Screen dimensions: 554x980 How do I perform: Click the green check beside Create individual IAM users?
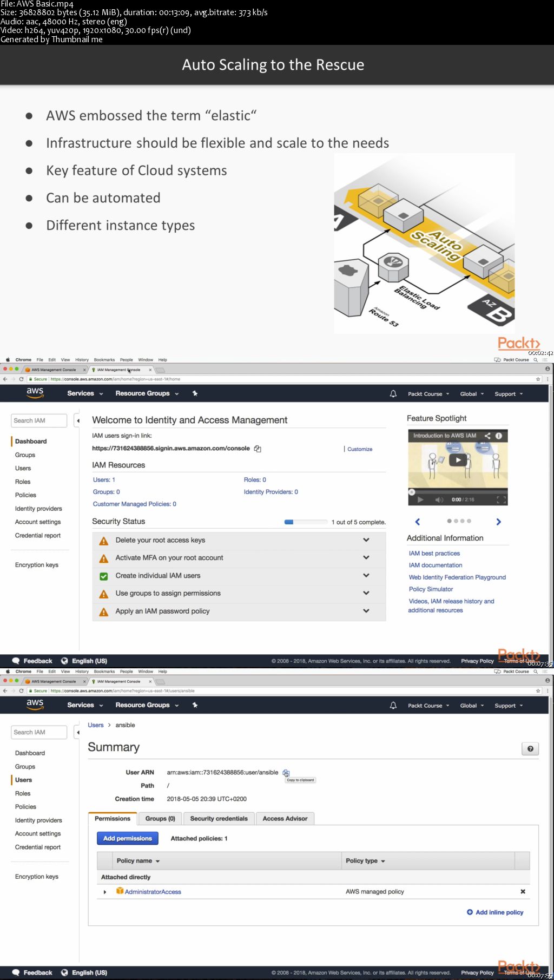tap(104, 576)
